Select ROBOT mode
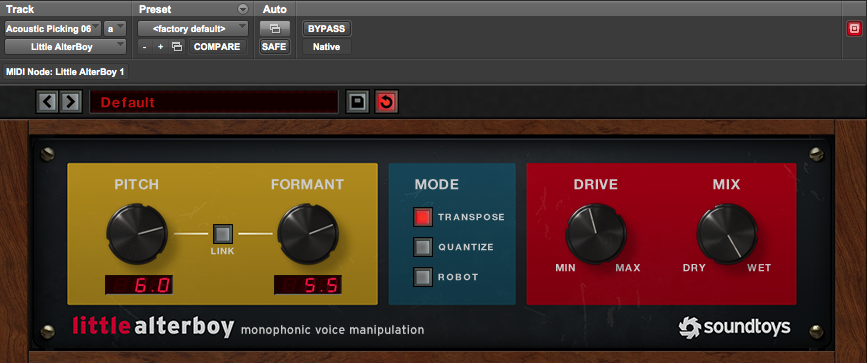Screen dimensions: 867x363 coord(423,277)
